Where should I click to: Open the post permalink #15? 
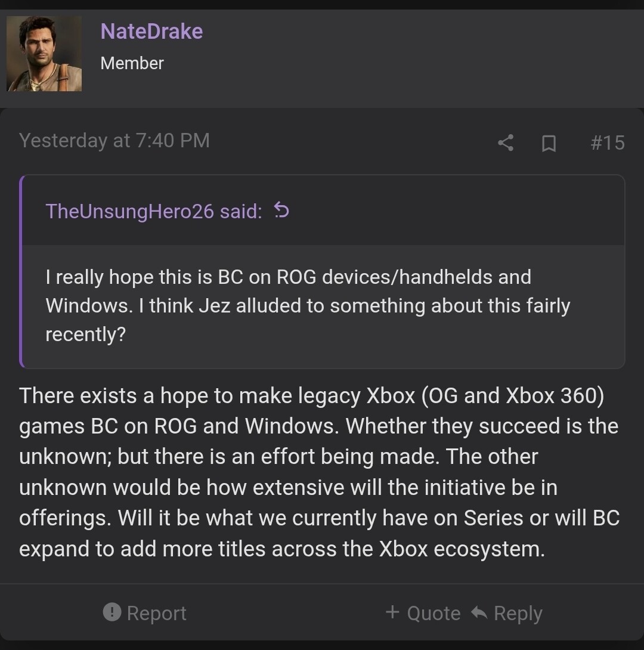click(x=607, y=143)
